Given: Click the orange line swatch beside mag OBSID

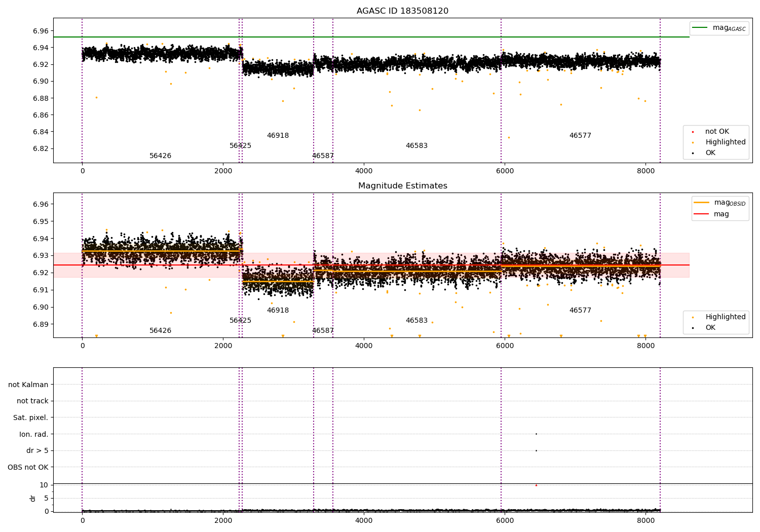Looking at the screenshot, I should point(702,203).
